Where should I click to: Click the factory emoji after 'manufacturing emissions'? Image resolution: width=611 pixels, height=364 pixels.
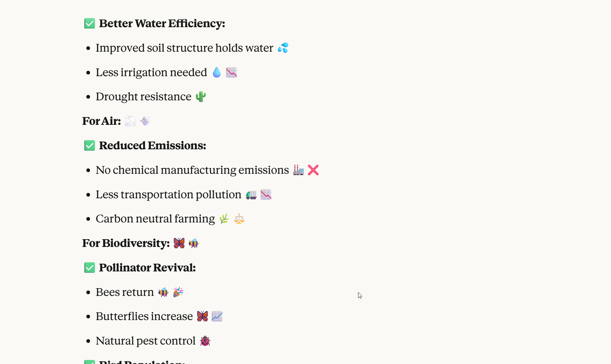point(298,170)
